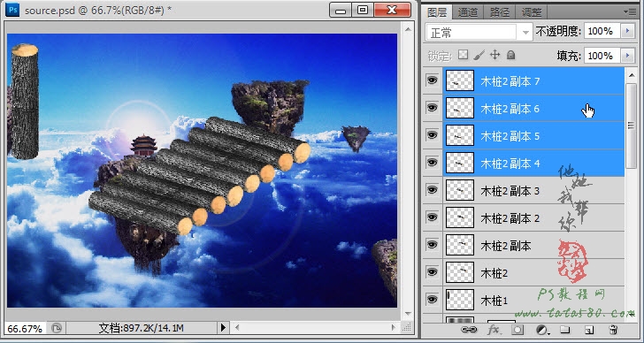This screenshot has width=644, height=343.
Task: Click the zoom field 66.67%
Action: click(x=26, y=328)
